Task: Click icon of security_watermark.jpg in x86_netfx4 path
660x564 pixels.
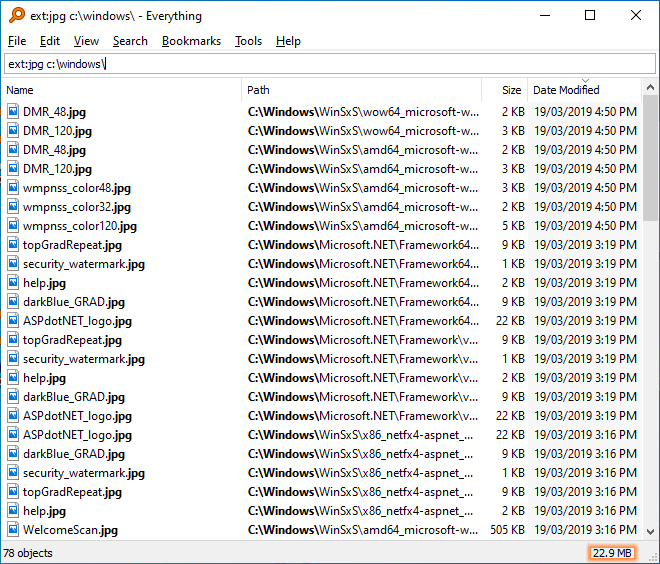Action: [x=13, y=473]
